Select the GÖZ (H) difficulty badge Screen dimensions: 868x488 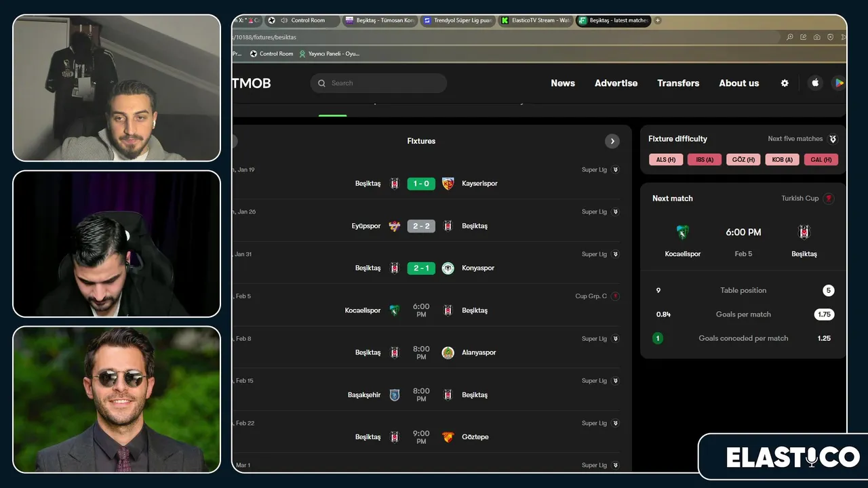(x=743, y=160)
